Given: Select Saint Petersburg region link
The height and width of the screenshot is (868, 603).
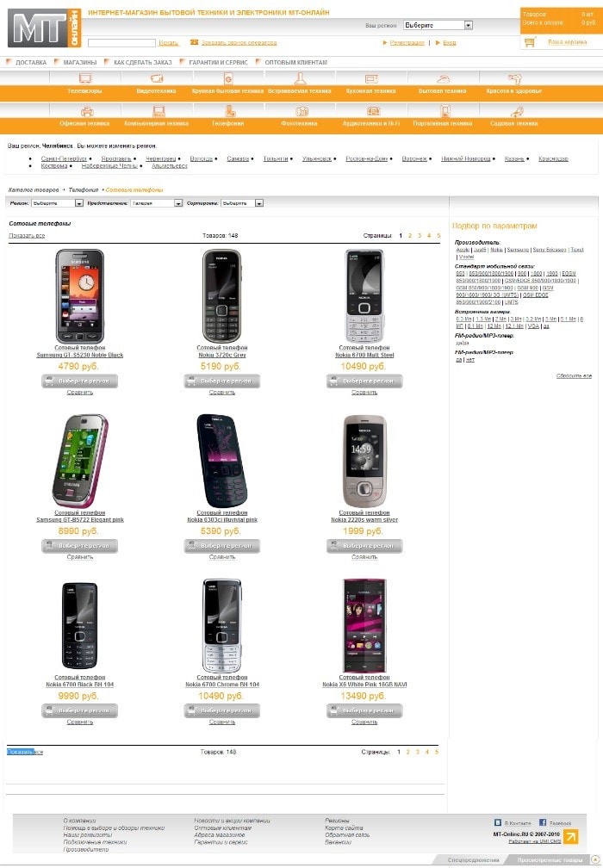Looking at the screenshot, I should (x=64, y=158).
